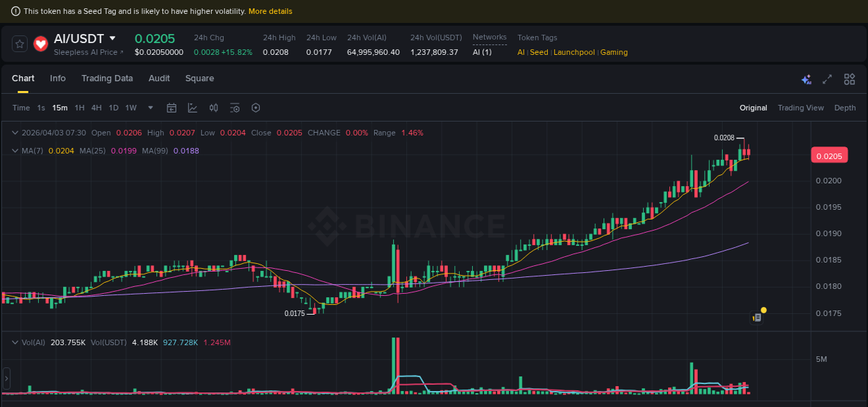Screen dimensions: 868x407
Task: Launch the Binance AI assistant sparkle icon
Action: (806, 79)
